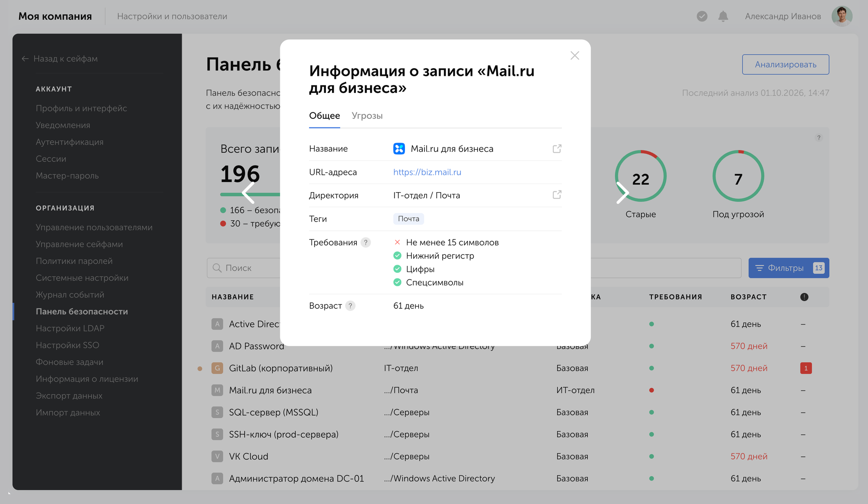This screenshot has width=868, height=504.
Task: Go to next record with right chevron
Action: pos(622,193)
